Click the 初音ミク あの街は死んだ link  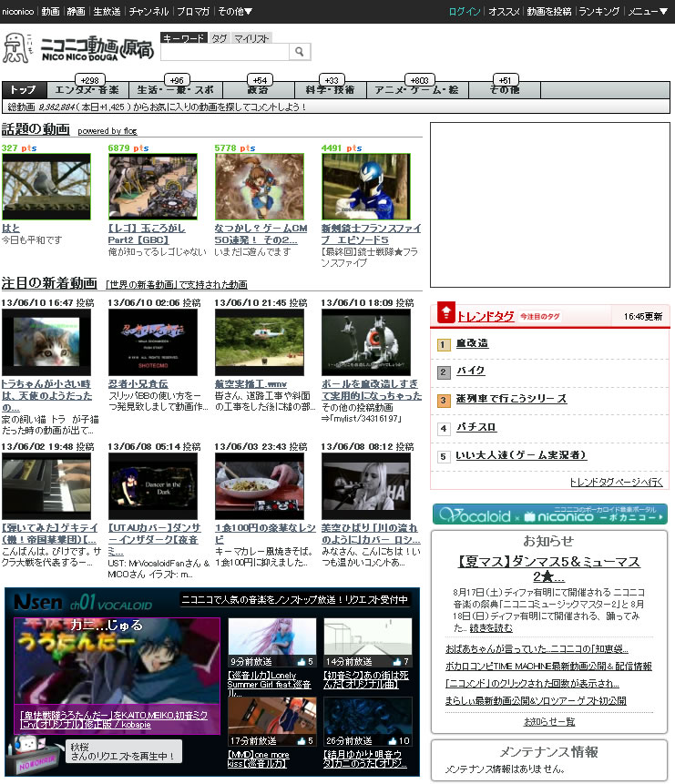tap(366, 680)
